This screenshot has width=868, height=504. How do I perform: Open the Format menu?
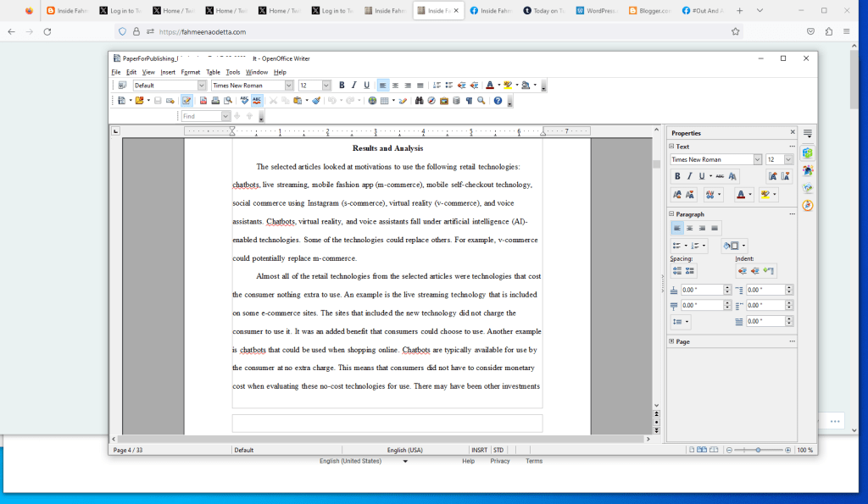point(190,72)
